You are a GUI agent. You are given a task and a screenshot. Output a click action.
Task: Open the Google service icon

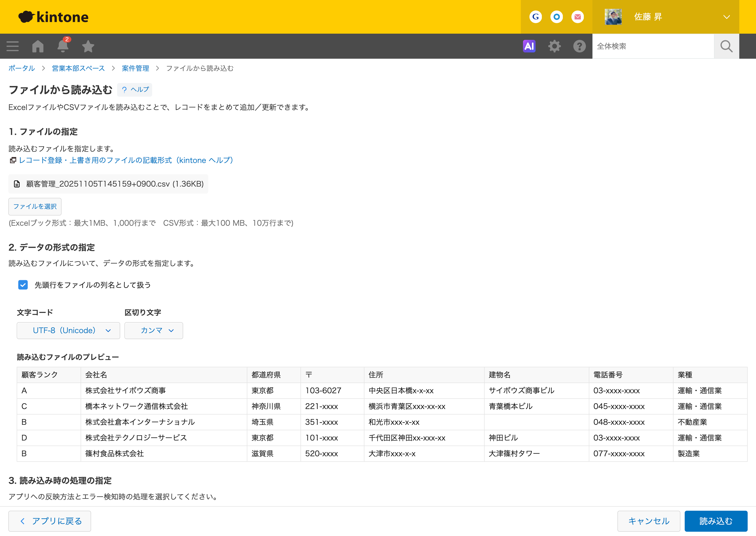[535, 17]
